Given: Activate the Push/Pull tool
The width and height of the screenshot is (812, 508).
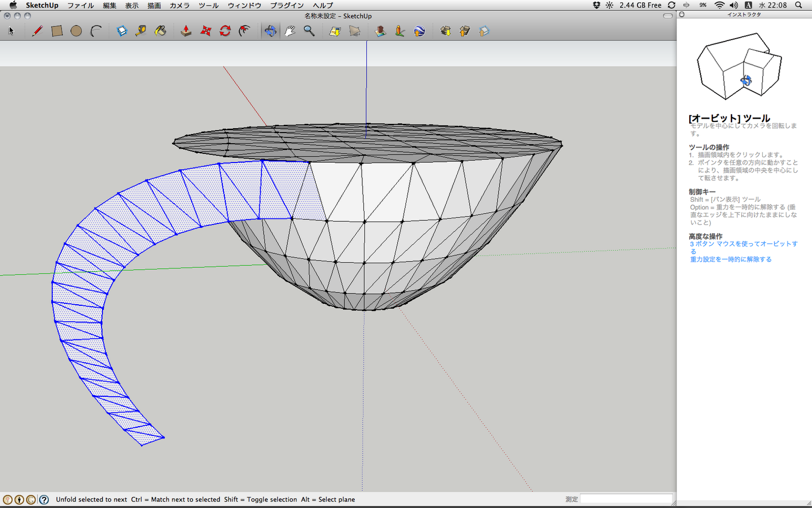Looking at the screenshot, I should 186,31.
